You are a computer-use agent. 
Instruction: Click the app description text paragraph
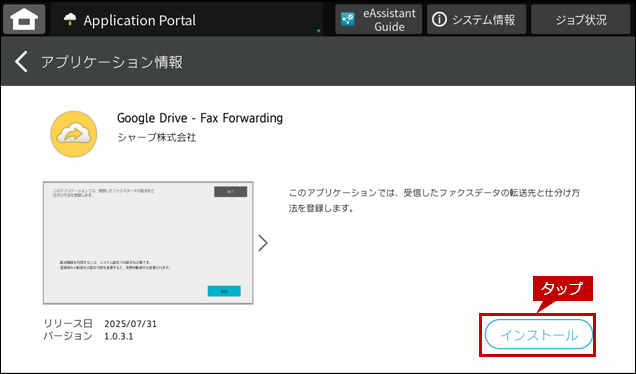(x=434, y=200)
